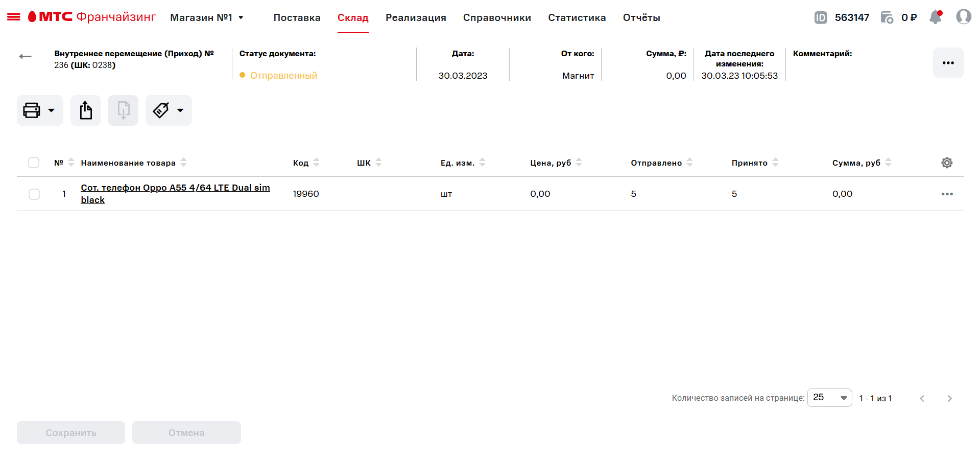Viewport: 980px width, 457px height.
Task: Click the disabled import file icon
Action: (123, 110)
